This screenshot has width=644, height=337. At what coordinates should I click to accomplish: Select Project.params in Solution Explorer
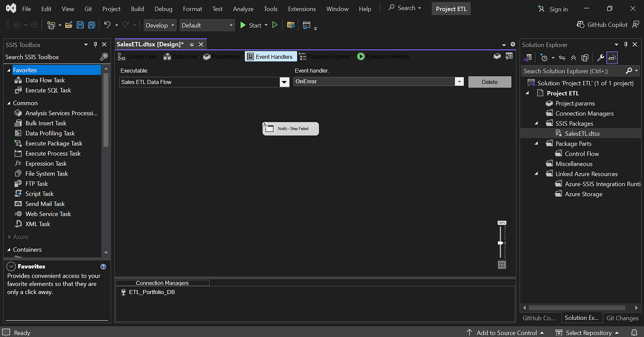575,103
